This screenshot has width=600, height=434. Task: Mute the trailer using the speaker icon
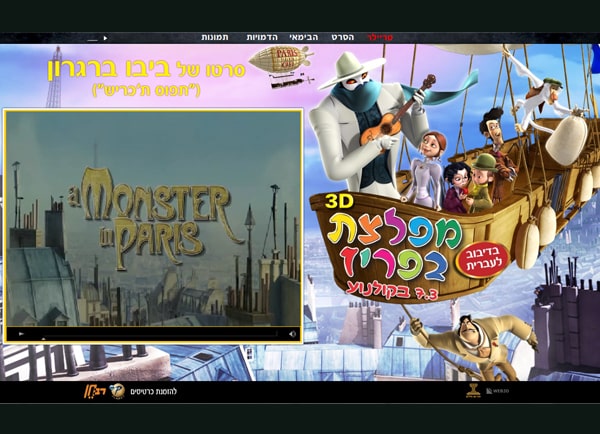pos(292,334)
